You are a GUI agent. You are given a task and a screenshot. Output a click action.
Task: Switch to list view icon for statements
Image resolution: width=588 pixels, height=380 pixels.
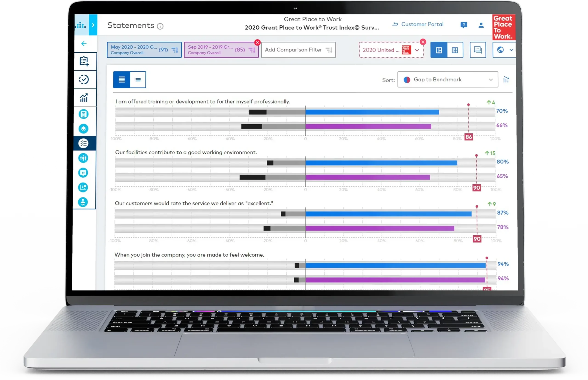[137, 80]
